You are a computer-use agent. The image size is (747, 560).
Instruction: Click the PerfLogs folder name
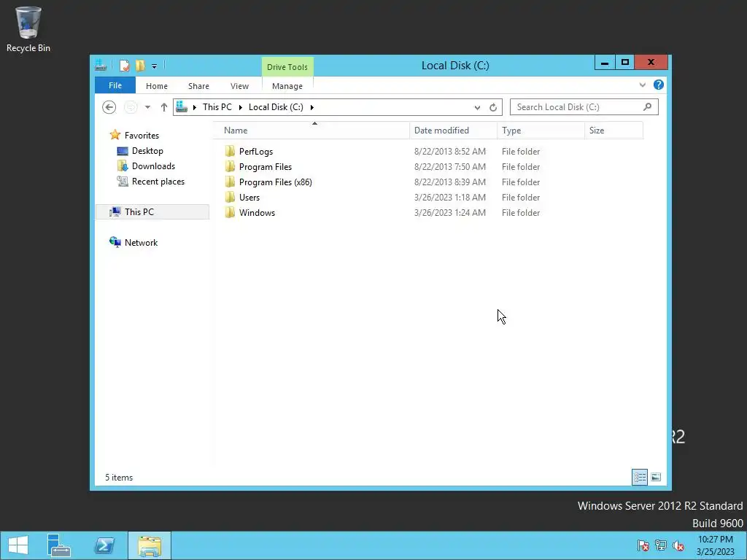point(256,152)
